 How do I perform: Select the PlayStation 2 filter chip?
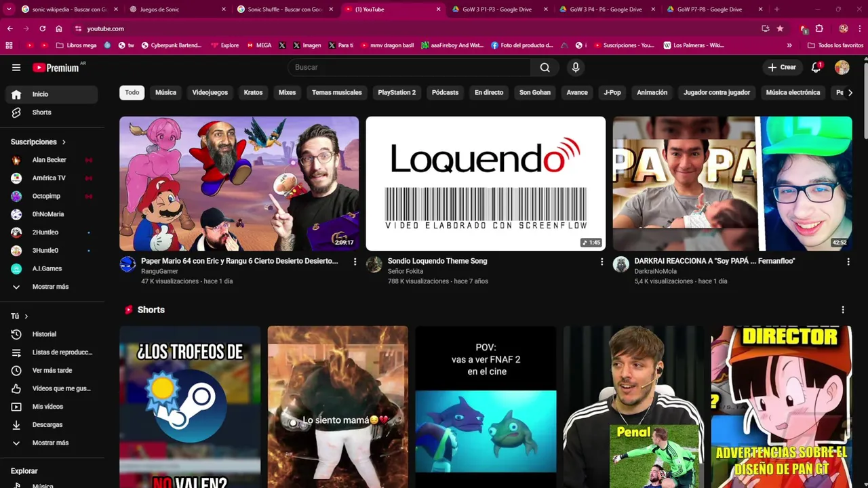click(x=397, y=92)
